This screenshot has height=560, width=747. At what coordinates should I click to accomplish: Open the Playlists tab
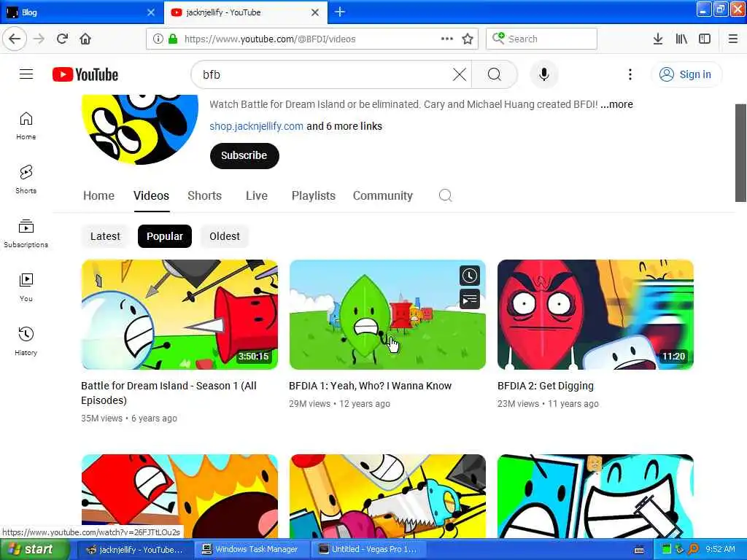pyautogui.click(x=314, y=195)
